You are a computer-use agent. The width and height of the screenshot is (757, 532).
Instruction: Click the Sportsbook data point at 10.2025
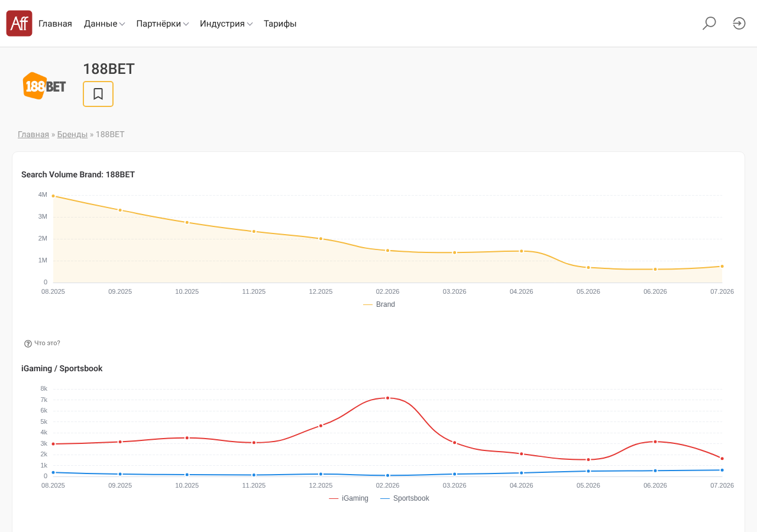coord(187,438)
